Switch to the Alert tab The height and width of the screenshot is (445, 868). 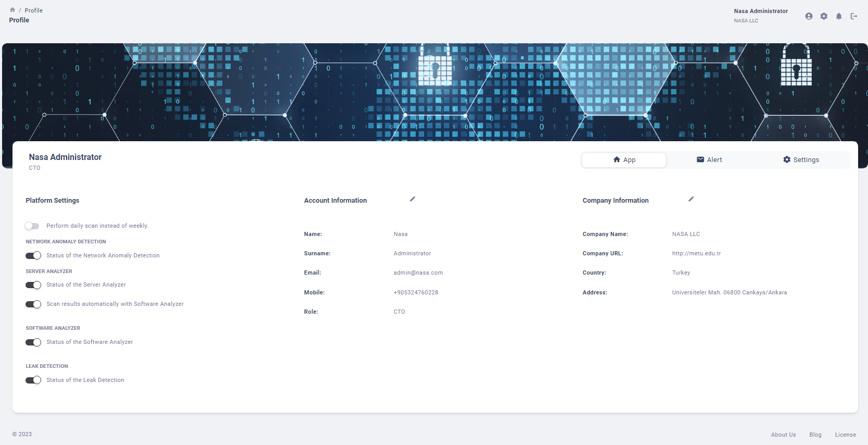709,160
